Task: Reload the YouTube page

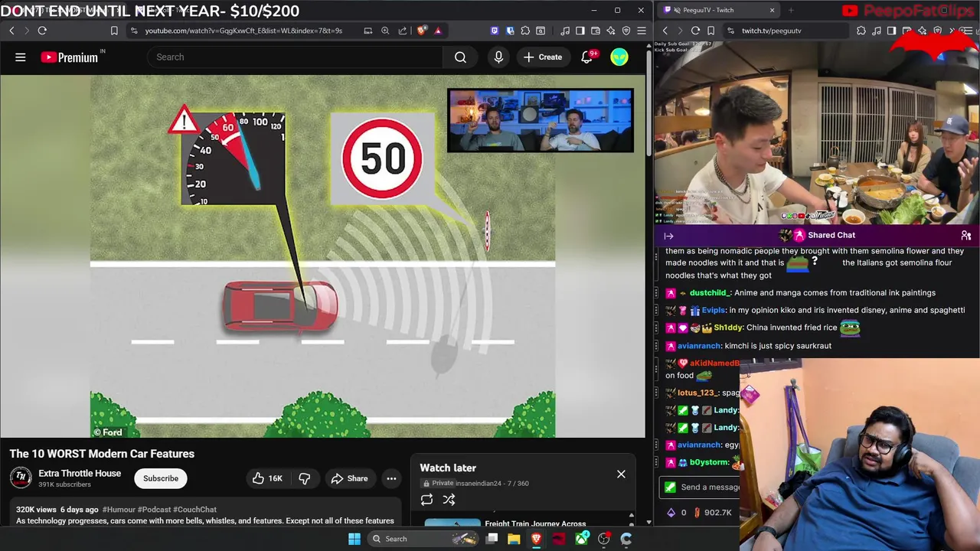Action: 42,31
